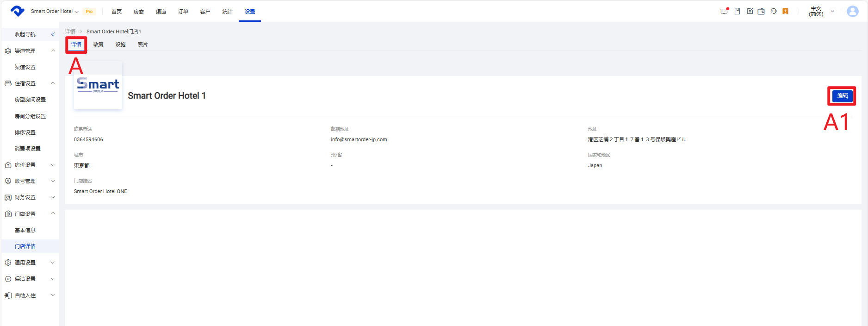This screenshot has height=326, width=868.
Task: Click the address 港区芝浦 text
Action: pos(637,139)
